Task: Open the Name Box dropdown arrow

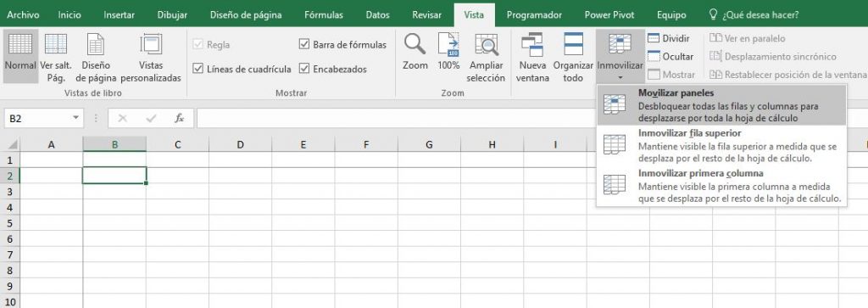Action: 75,118
